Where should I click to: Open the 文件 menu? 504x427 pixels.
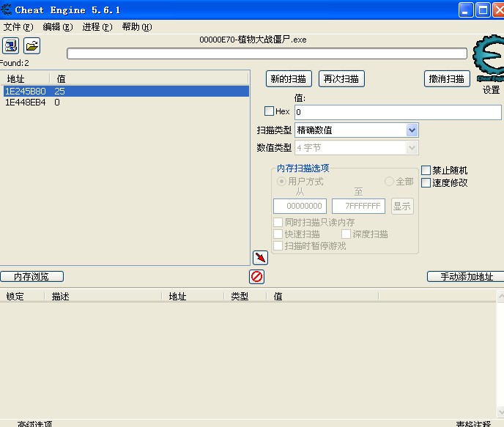tap(18, 27)
